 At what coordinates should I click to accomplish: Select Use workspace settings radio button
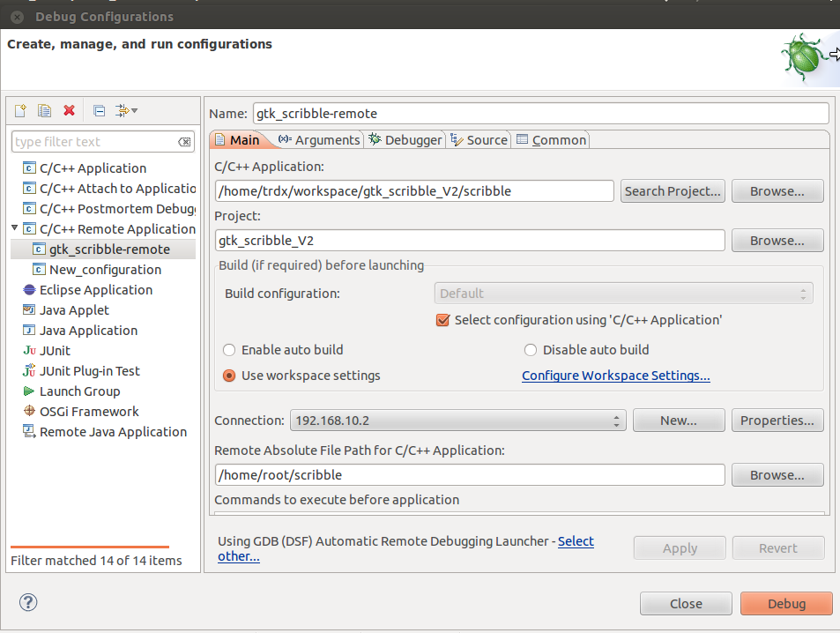[x=229, y=376]
